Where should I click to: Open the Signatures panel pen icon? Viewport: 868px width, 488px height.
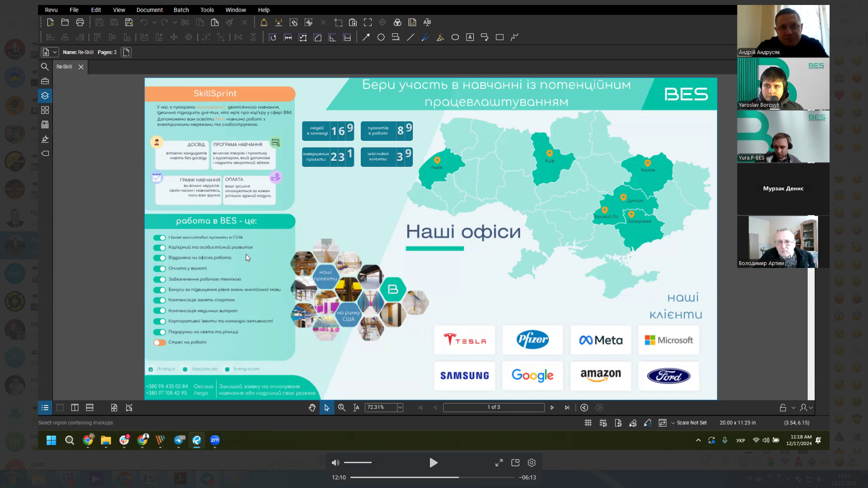pyautogui.click(x=45, y=139)
